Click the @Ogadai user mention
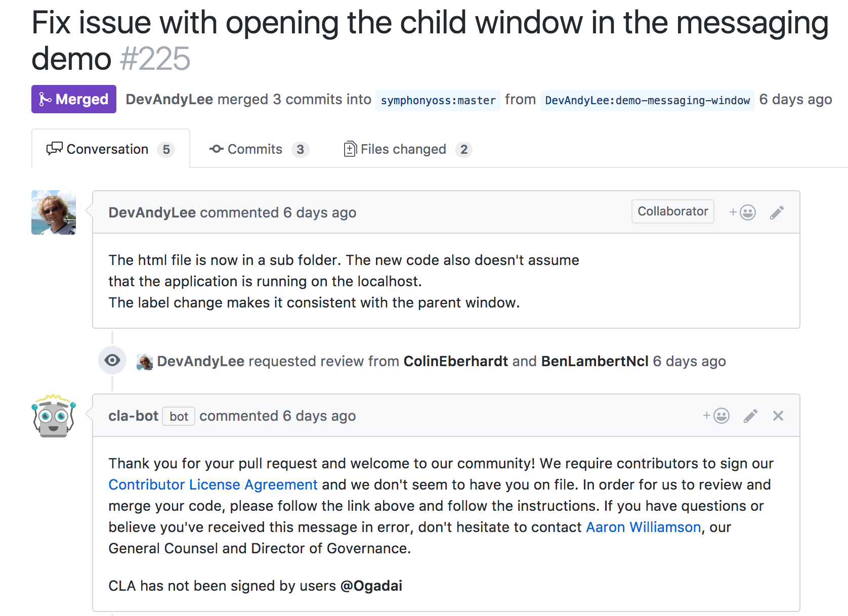This screenshot has height=616, width=848. (x=371, y=586)
